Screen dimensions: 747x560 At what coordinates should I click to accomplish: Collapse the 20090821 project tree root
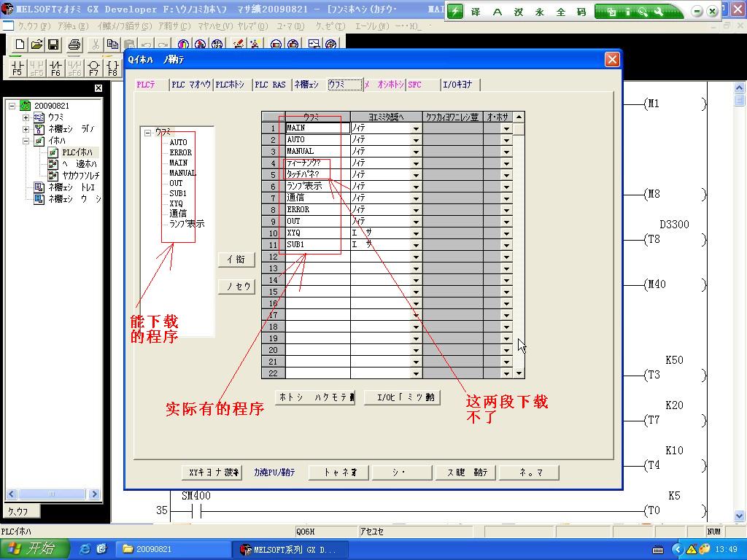coord(12,106)
